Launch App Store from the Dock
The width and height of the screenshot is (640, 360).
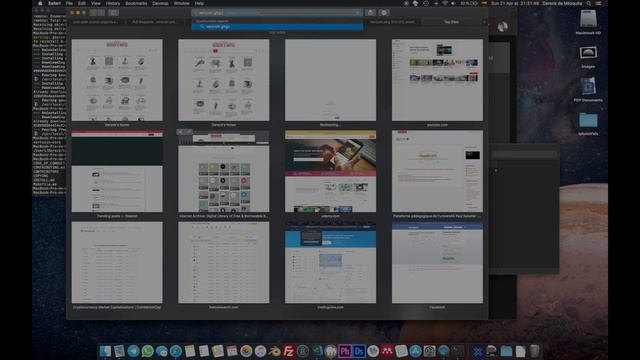pos(416,351)
